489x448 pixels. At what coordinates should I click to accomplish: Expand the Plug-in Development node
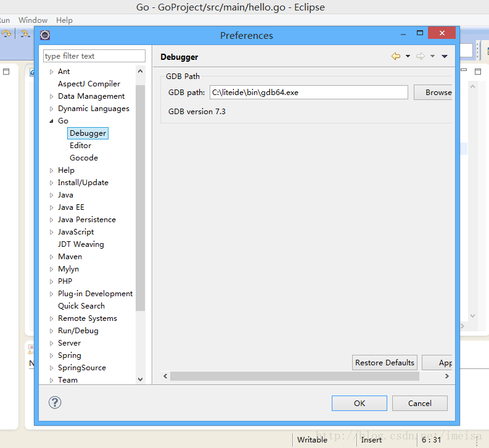51,294
